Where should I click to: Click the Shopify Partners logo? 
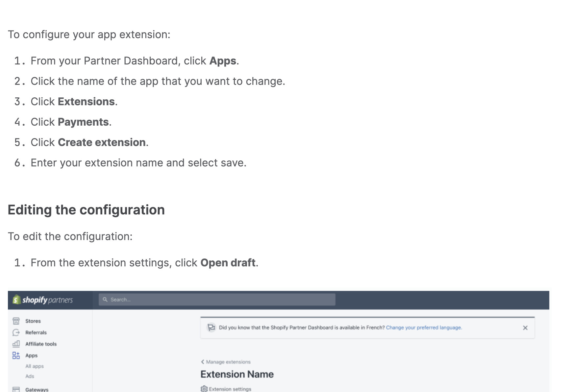coord(43,300)
